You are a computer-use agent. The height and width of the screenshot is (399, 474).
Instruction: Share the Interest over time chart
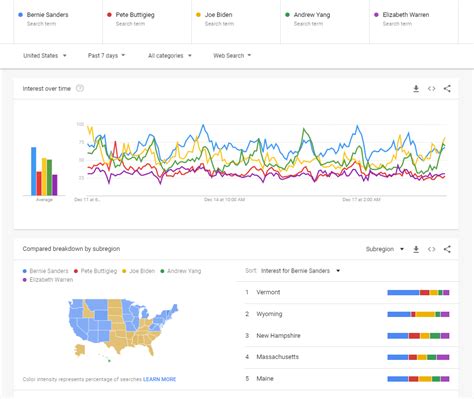click(x=447, y=89)
